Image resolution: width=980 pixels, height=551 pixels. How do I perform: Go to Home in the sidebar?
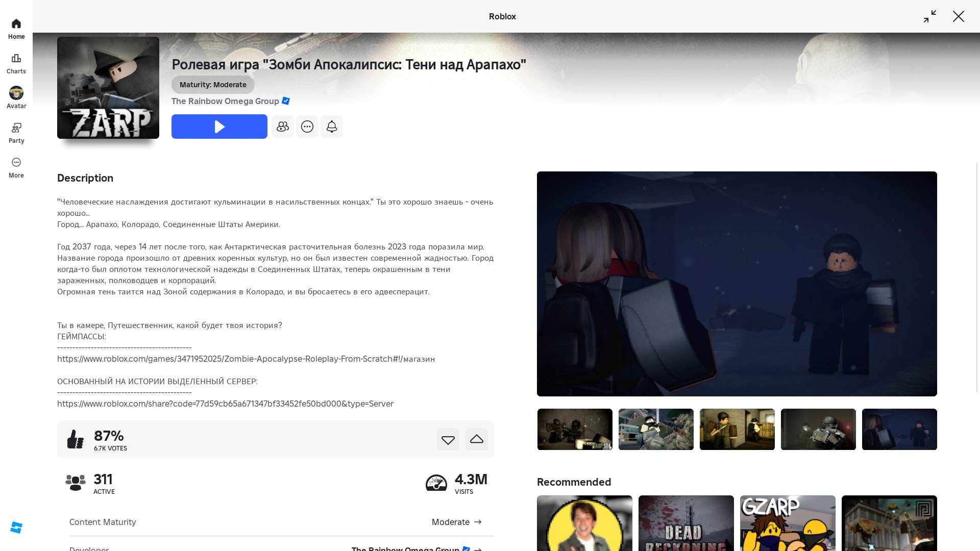16,29
